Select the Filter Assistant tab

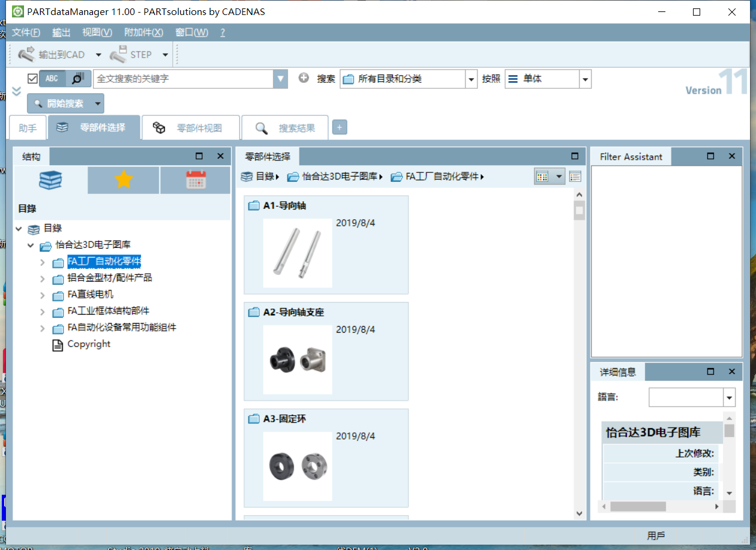coord(631,157)
